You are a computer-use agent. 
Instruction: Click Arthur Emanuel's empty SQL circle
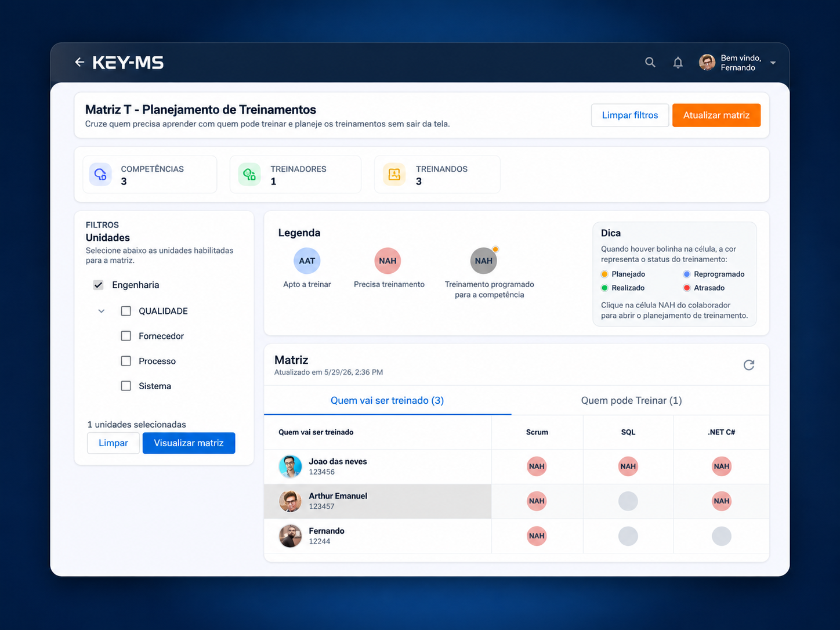(x=628, y=501)
